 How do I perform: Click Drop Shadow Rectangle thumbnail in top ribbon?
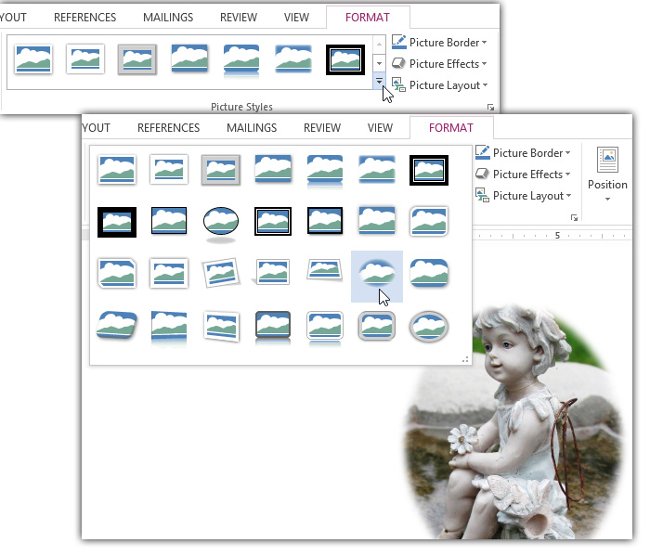pyautogui.click(x=189, y=59)
